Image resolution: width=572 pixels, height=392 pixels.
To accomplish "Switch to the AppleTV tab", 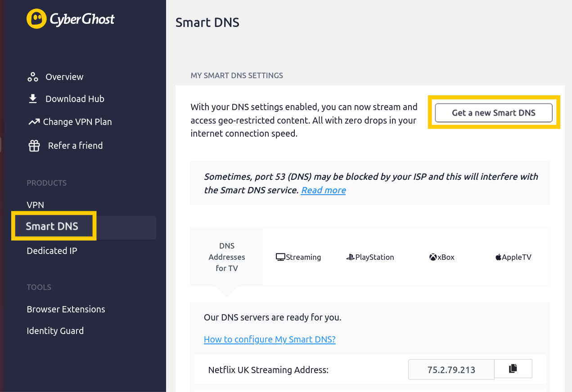I will 513,257.
